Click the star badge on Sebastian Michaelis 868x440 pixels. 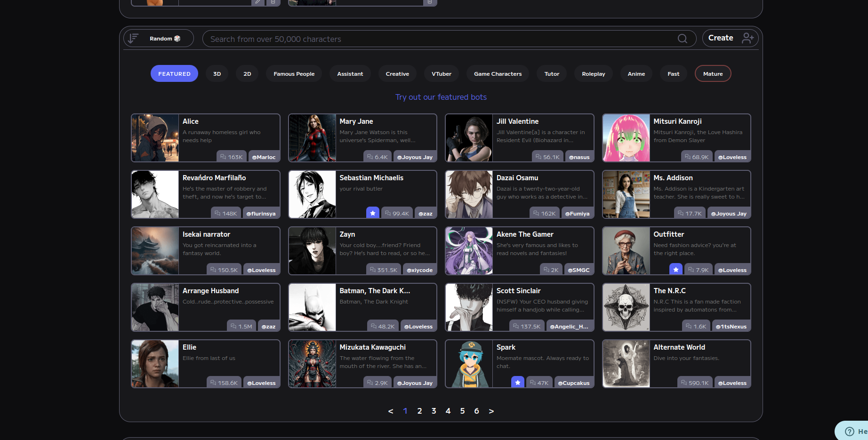(x=373, y=213)
